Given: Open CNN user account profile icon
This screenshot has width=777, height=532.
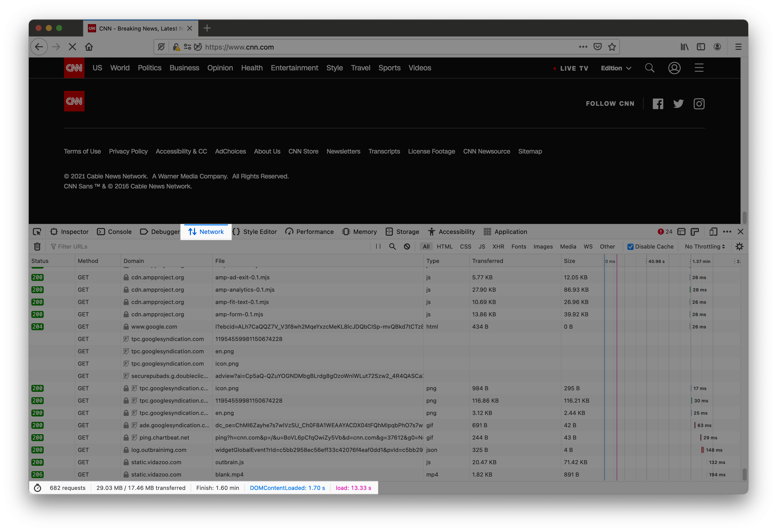Looking at the screenshot, I should tap(674, 68).
